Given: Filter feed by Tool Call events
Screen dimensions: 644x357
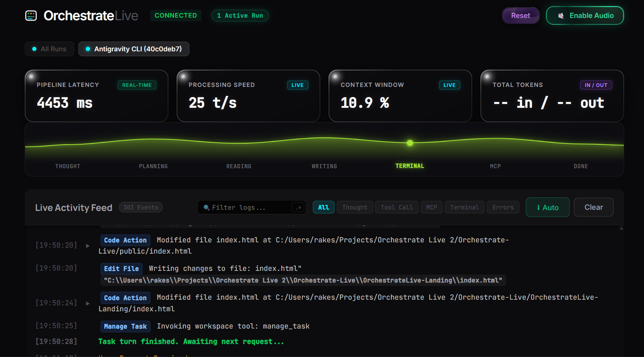Looking at the screenshot, I should pos(397,207).
